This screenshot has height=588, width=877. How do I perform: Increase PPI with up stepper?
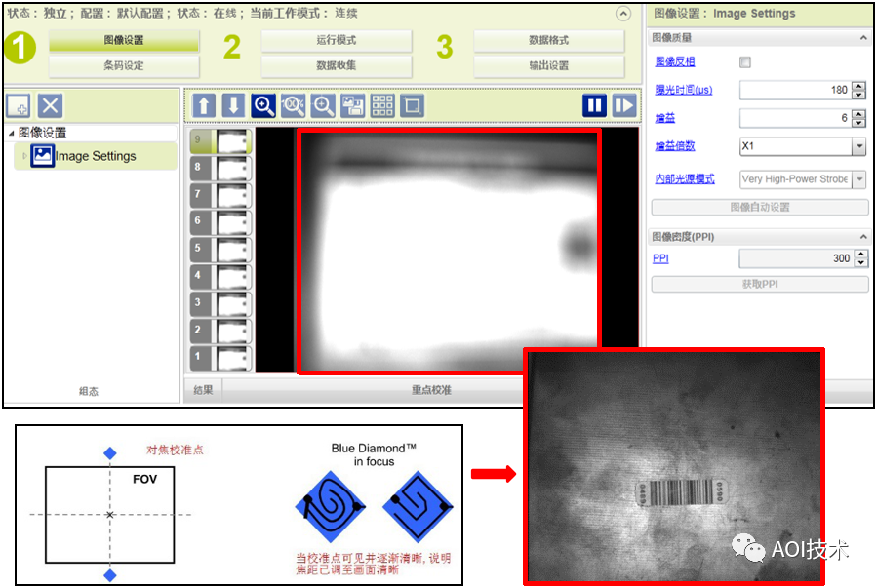click(x=861, y=255)
